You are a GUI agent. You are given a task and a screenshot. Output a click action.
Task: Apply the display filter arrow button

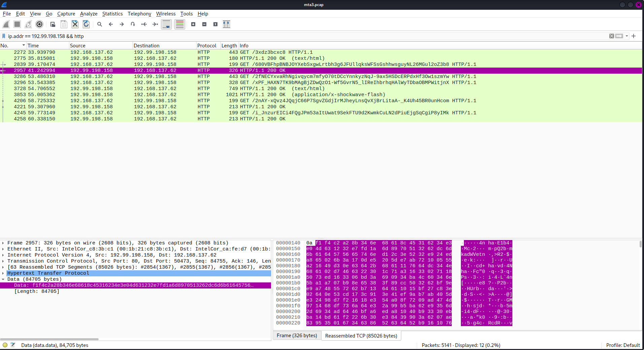point(619,36)
